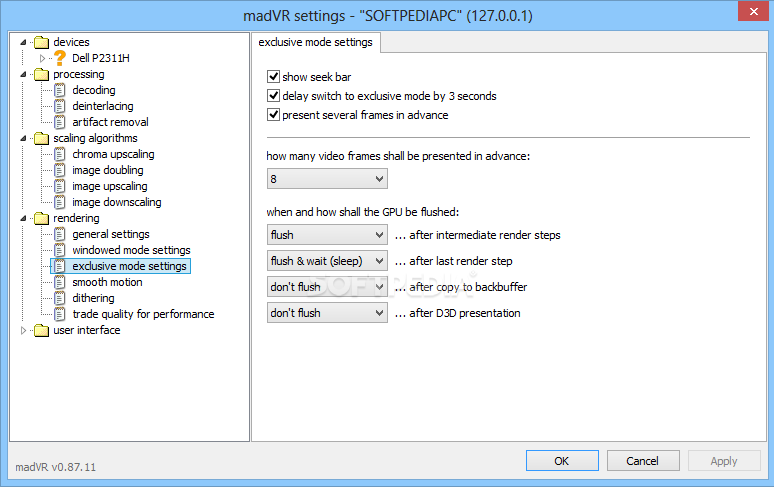This screenshot has height=487, width=774.
Task: Disable delay switch to exclusive mode checkbox
Action: pos(273,96)
